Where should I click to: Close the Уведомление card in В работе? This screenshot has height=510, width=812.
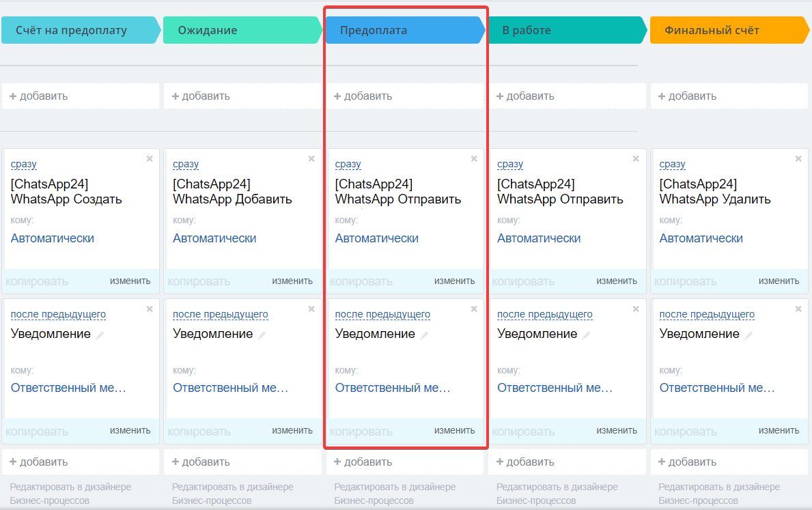636,309
